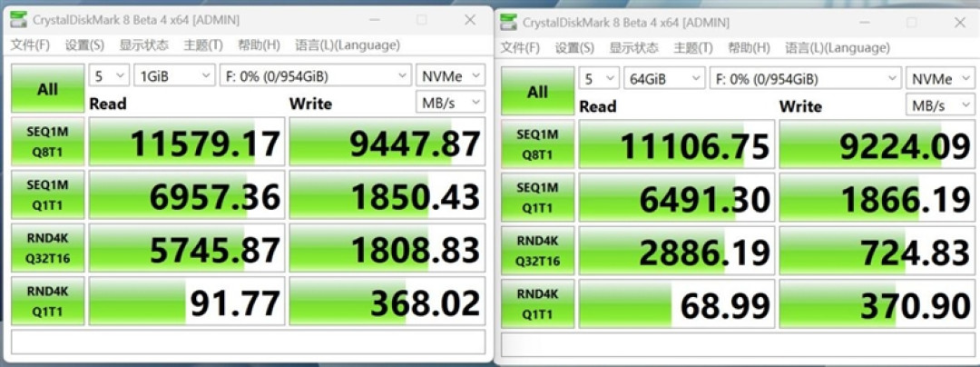
Task: Open 设置(S) menu in right window
Action: [x=574, y=47]
